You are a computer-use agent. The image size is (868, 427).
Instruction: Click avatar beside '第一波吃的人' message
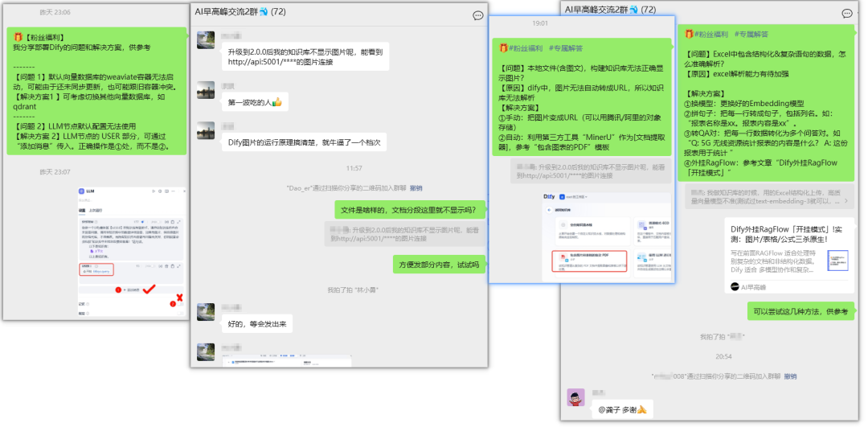point(206,91)
